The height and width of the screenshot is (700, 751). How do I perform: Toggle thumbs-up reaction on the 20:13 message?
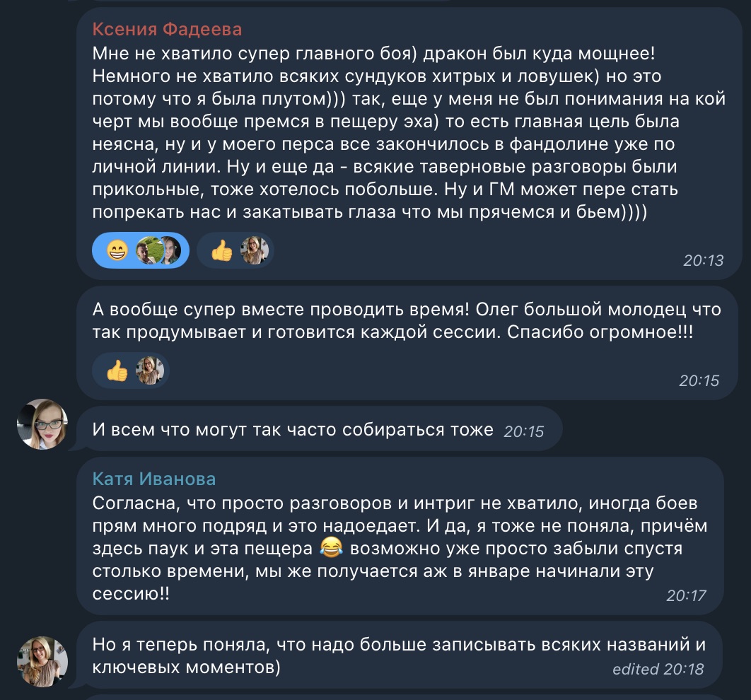tap(235, 250)
